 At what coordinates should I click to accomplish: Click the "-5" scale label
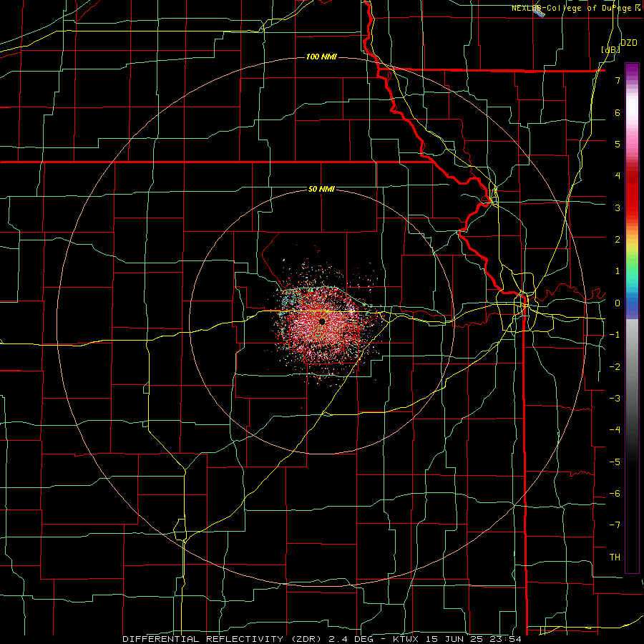pyautogui.click(x=615, y=462)
